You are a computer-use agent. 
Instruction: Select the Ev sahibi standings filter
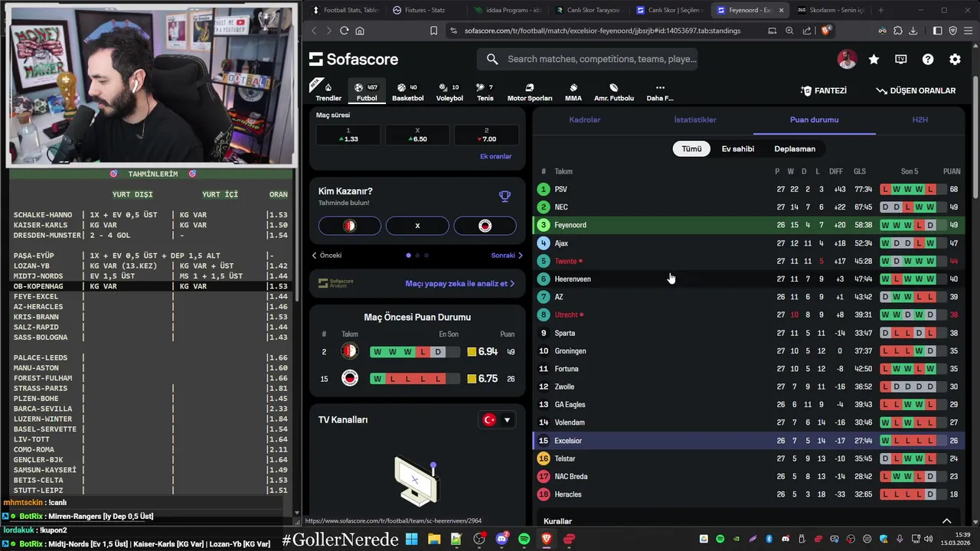click(738, 148)
